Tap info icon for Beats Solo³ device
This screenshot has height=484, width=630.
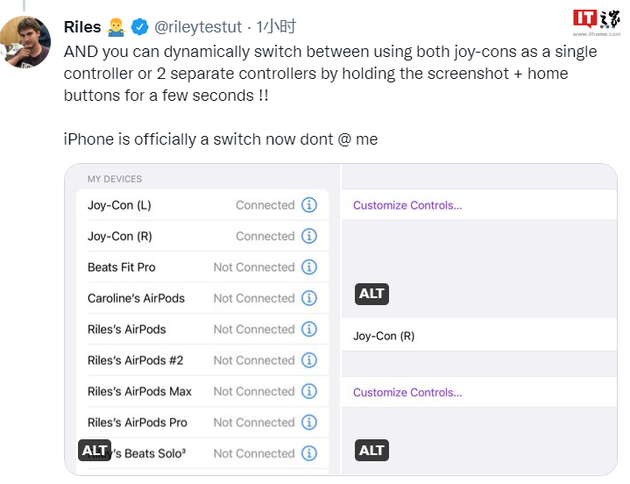click(x=309, y=453)
